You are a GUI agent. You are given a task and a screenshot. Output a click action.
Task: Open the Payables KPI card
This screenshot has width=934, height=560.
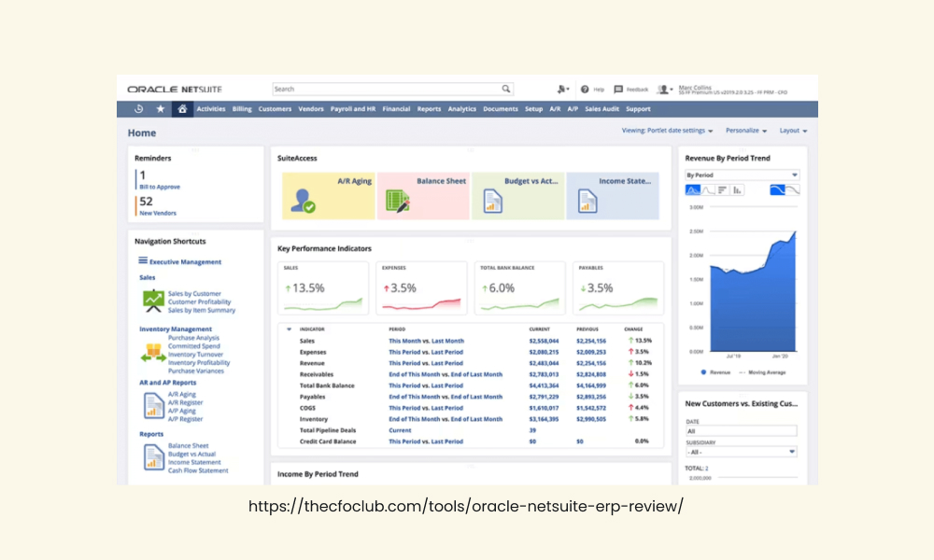tap(617, 288)
